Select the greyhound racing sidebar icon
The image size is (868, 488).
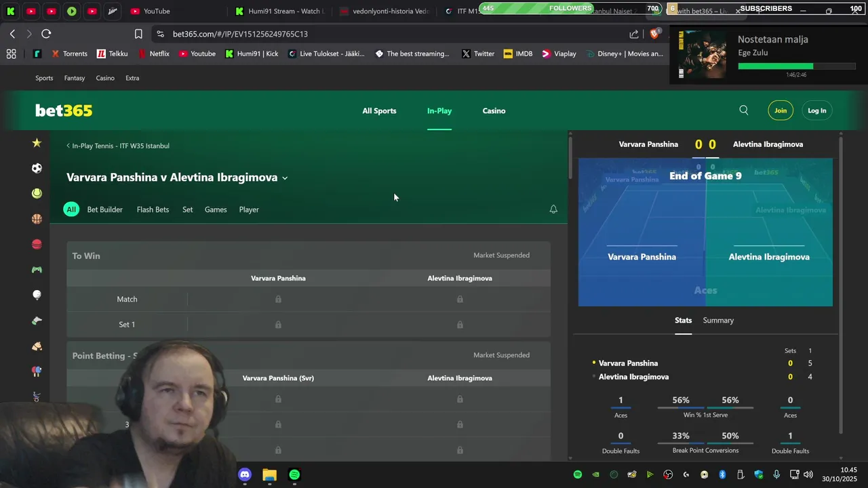(x=37, y=321)
